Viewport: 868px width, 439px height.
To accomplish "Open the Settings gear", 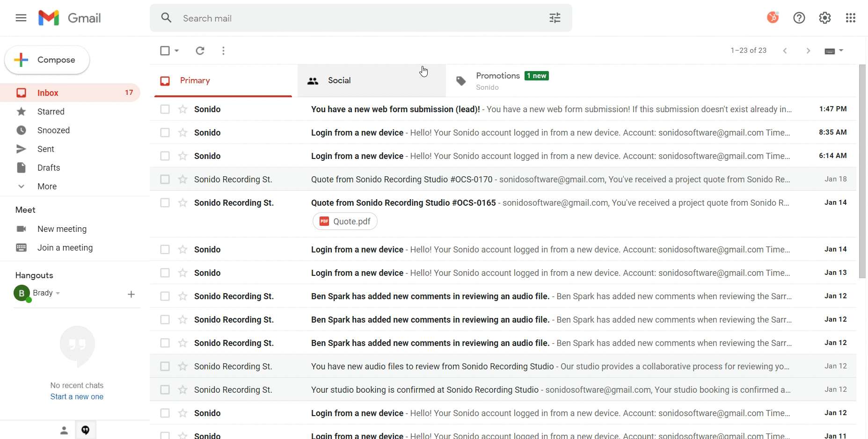I will point(825,18).
